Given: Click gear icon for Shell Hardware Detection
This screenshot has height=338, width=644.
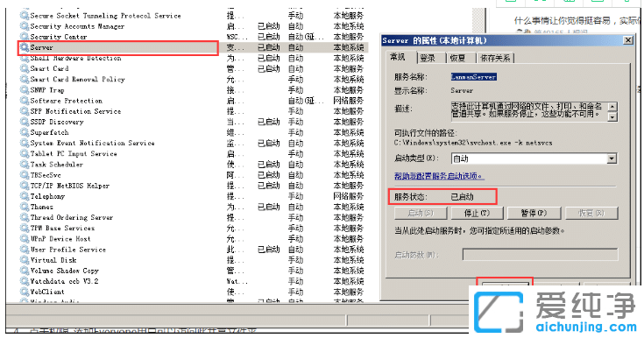Looking at the screenshot, I should [25, 59].
